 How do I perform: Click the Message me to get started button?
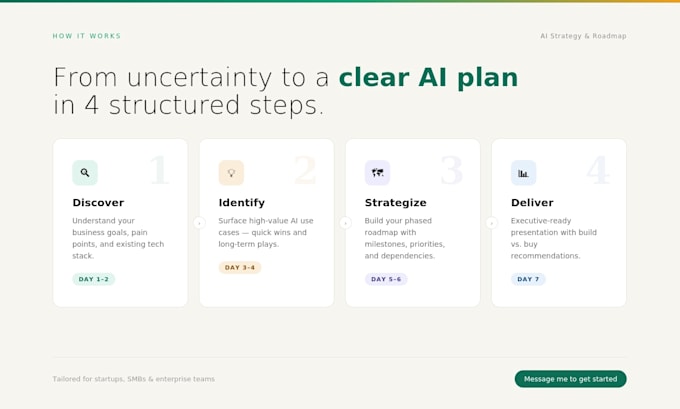[x=570, y=379]
